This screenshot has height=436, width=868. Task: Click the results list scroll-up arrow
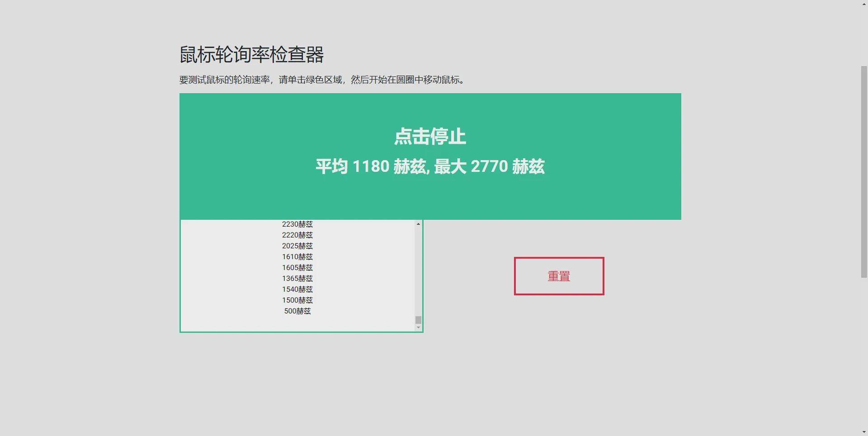click(418, 224)
